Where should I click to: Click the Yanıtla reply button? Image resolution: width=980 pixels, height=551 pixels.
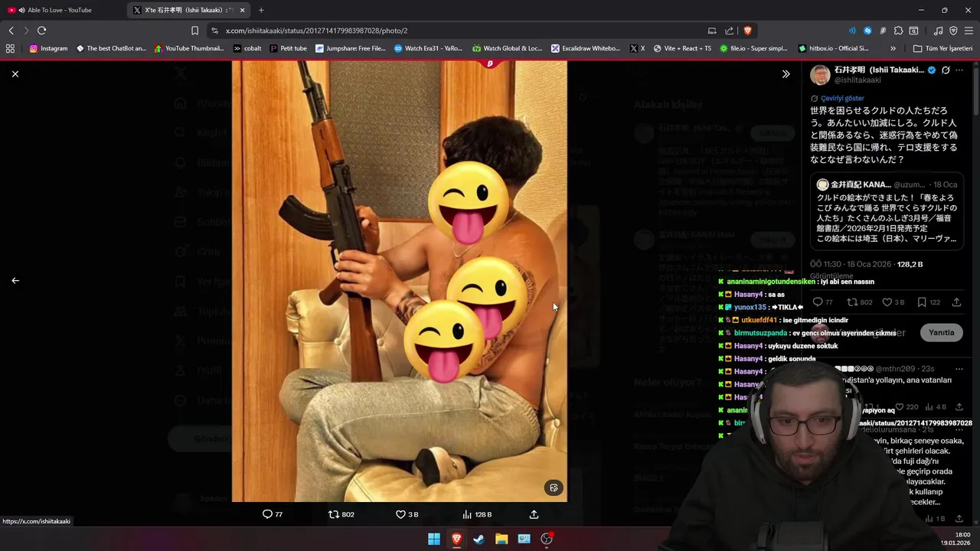click(x=941, y=333)
